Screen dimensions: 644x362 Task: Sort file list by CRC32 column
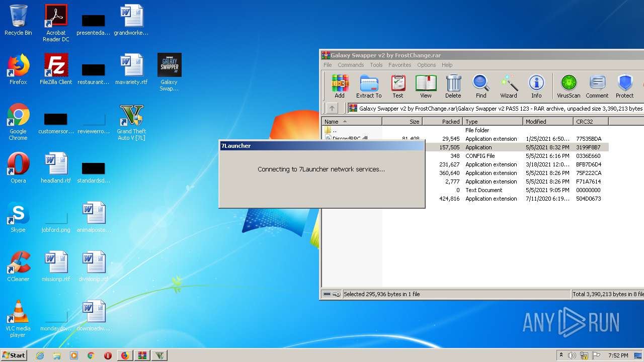click(591, 122)
